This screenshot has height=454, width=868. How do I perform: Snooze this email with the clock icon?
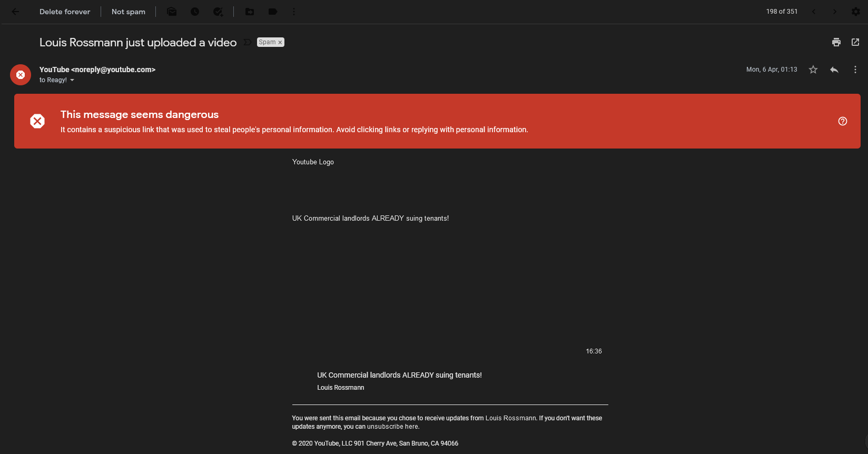click(x=195, y=12)
